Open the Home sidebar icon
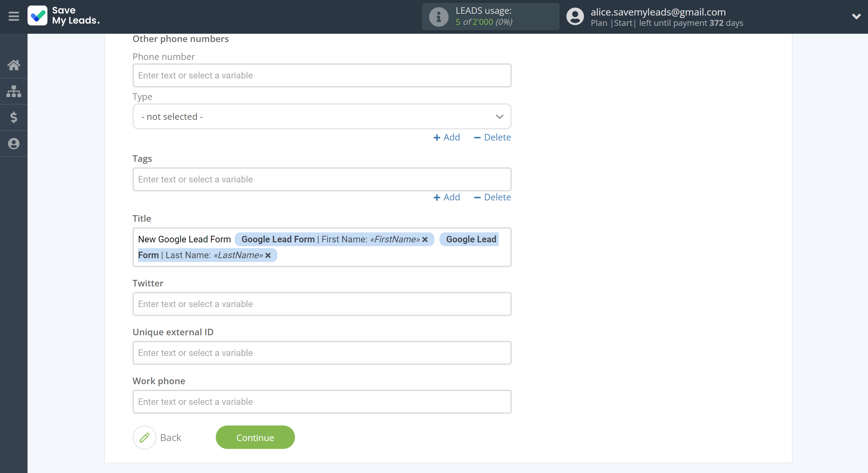 tap(14, 65)
